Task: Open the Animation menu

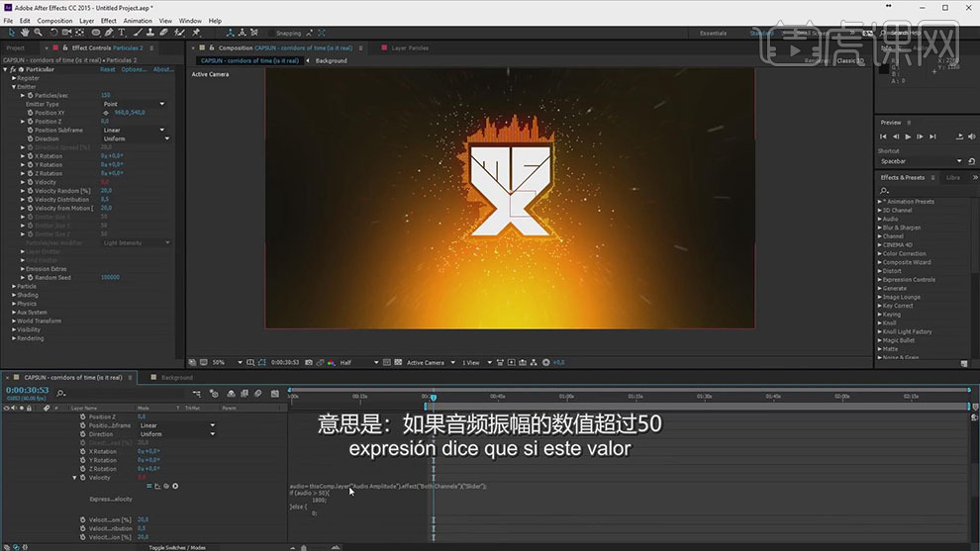Action: (x=138, y=21)
